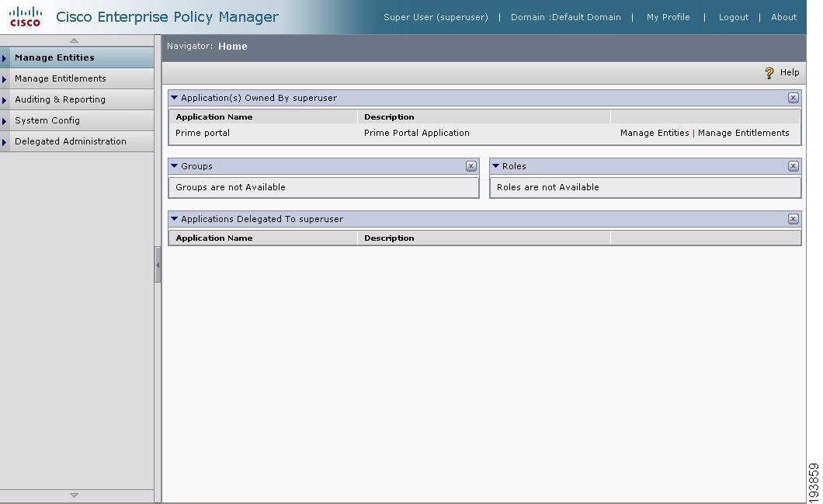Open the About link
The width and height of the screenshot is (823, 504).
pyautogui.click(x=783, y=17)
